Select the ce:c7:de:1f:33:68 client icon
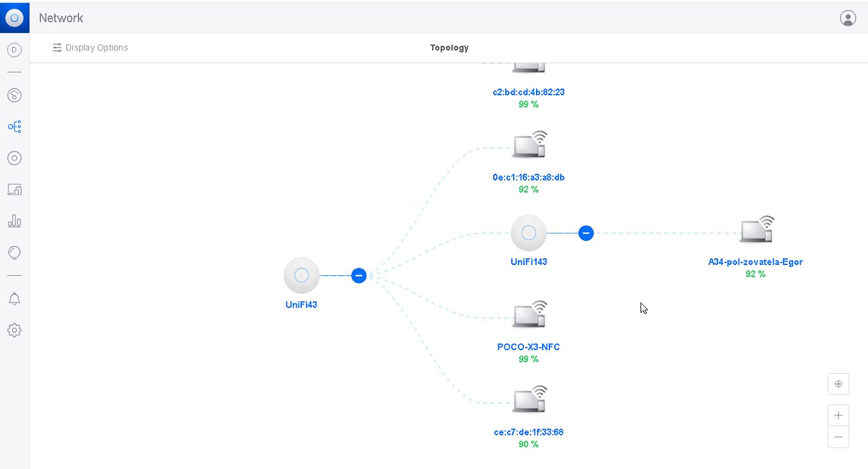Viewport: 868px width, 469px height. click(529, 399)
